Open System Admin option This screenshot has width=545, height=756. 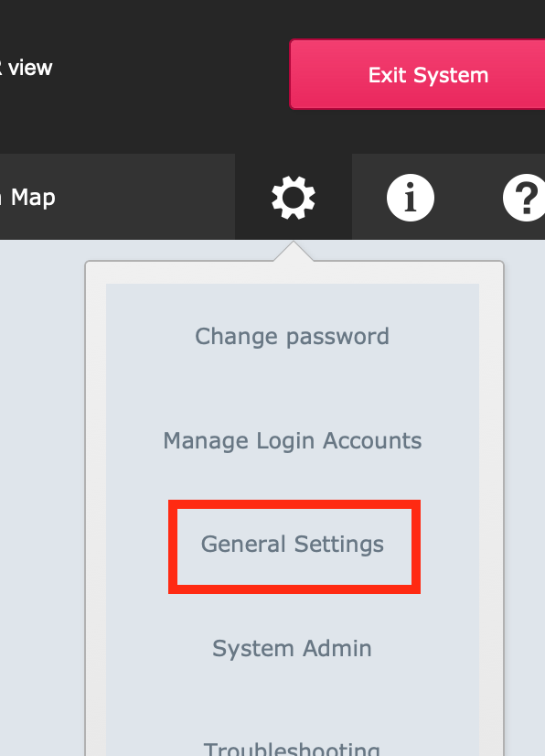(292, 649)
